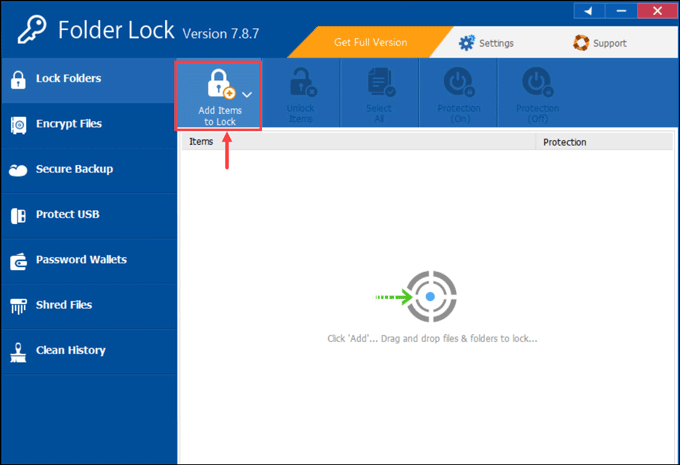The image size is (680, 465).
Task: Click the cloud icon beside Secure Backup
Action: point(18,170)
